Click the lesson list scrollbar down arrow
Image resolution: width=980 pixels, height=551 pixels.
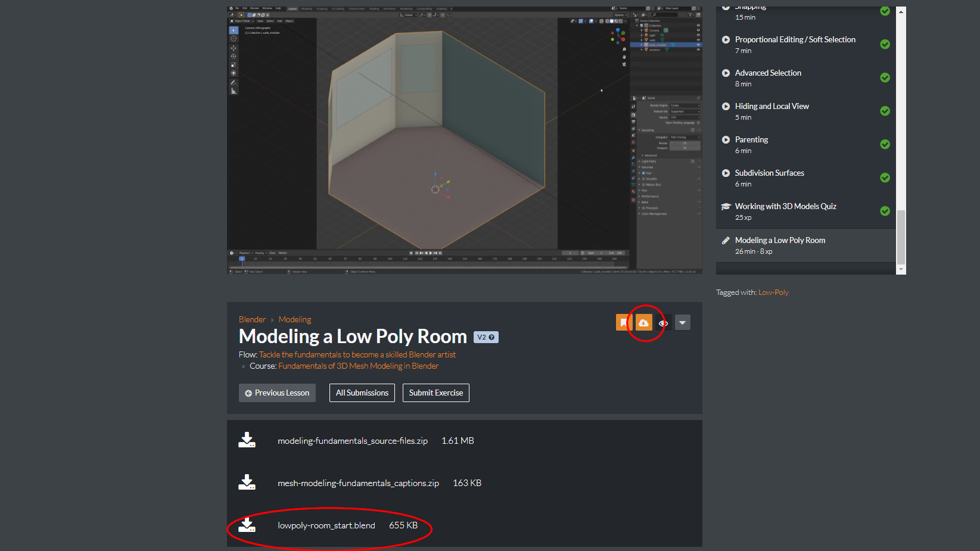[901, 270]
